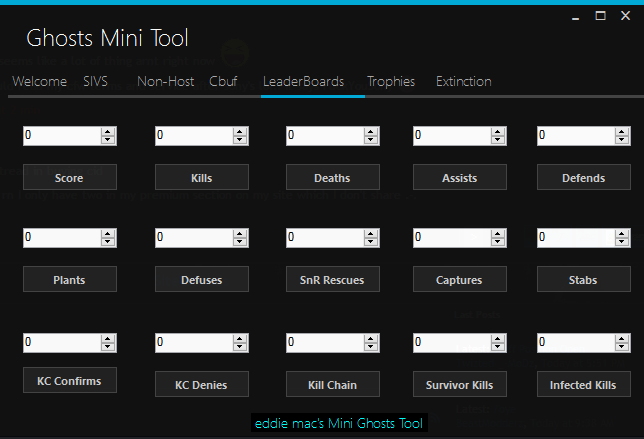Image resolution: width=644 pixels, height=439 pixels.
Task: Decrease the Survivor Kills value down arrow
Action: click(498, 347)
